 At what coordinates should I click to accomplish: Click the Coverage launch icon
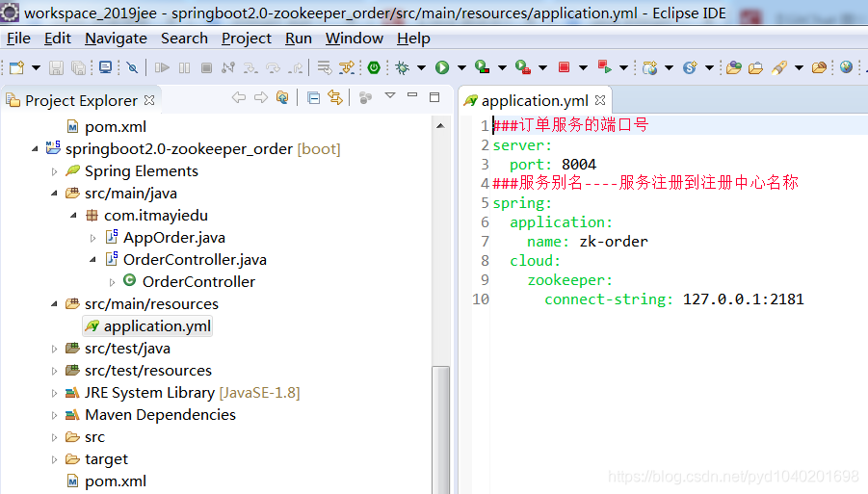[x=482, y=67]
